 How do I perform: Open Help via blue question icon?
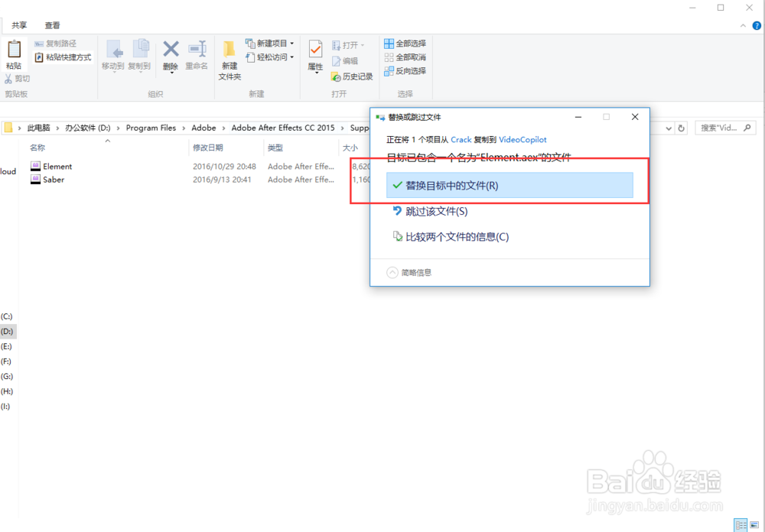(757, 26)
